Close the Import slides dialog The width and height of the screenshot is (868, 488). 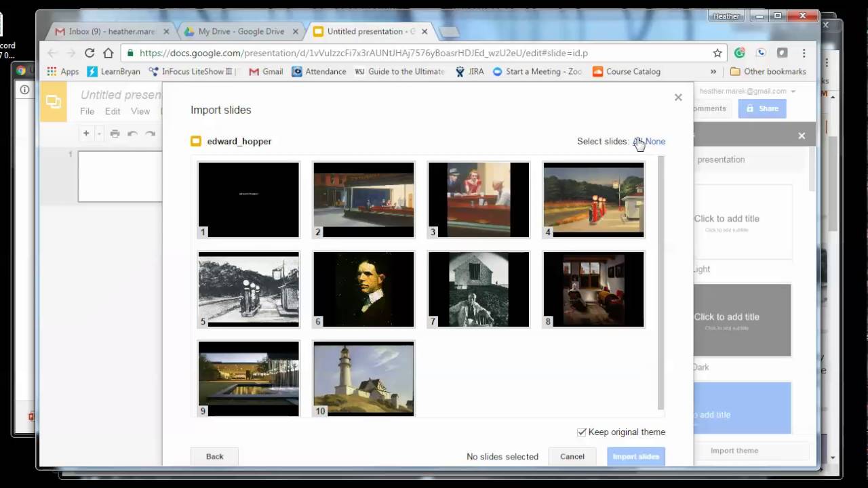[x=678, y=98]
